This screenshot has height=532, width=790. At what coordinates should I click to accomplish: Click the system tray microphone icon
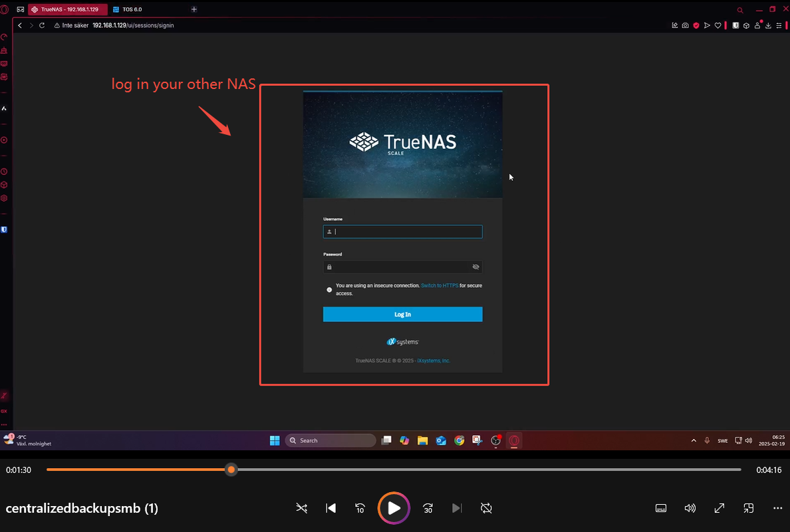tap(707, 440)
